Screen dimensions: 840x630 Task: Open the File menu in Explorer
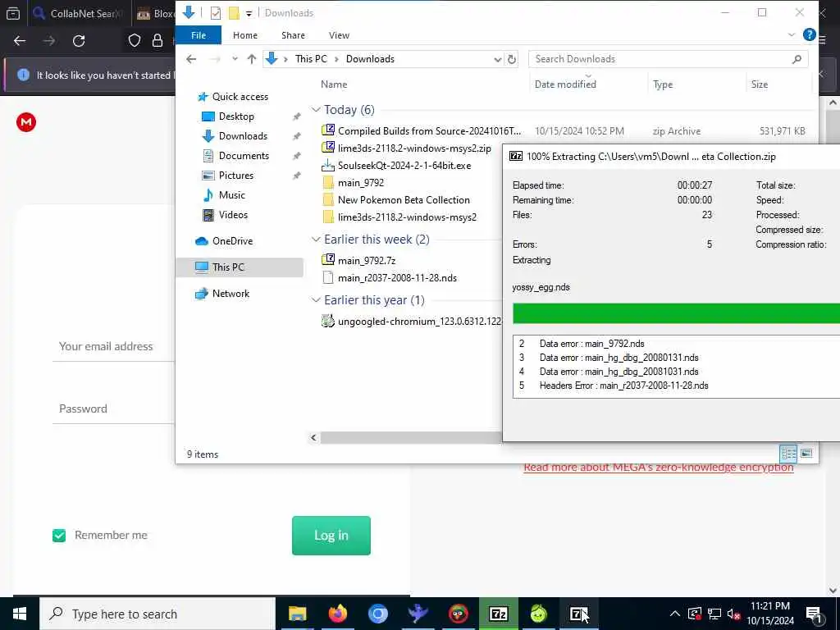(x=199, y=34)
